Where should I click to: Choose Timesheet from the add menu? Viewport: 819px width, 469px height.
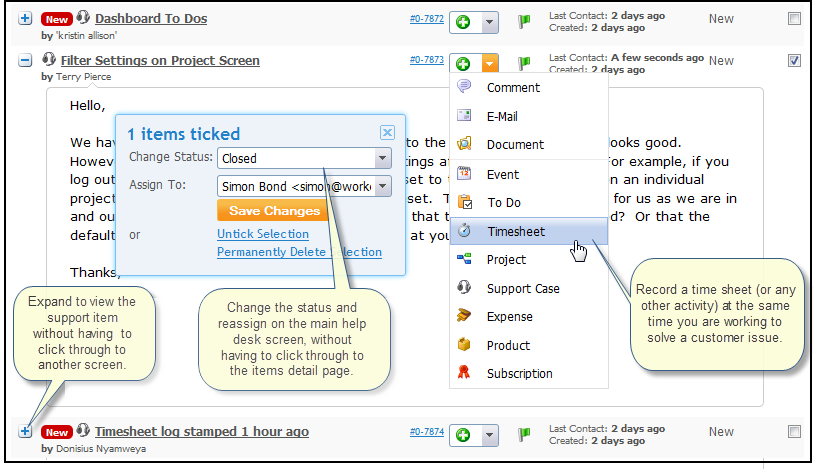click(x=515, y=231)
